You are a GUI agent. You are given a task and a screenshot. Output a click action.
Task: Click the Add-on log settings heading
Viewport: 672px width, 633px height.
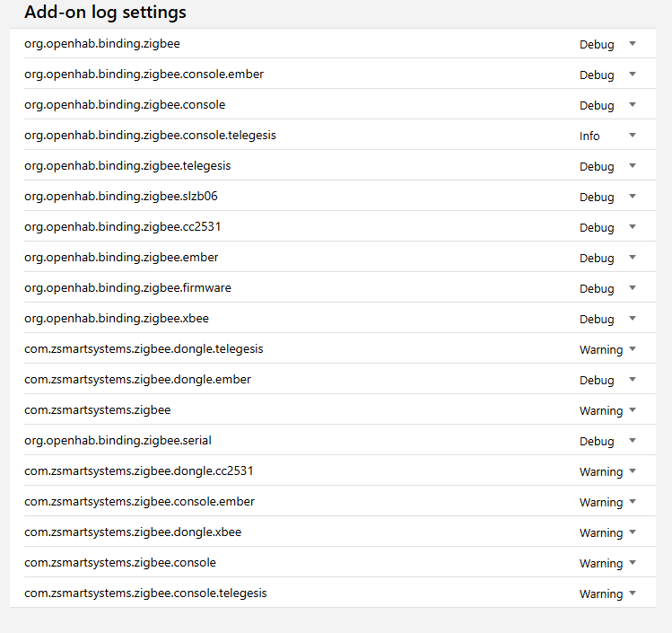(x=105, y=13)
